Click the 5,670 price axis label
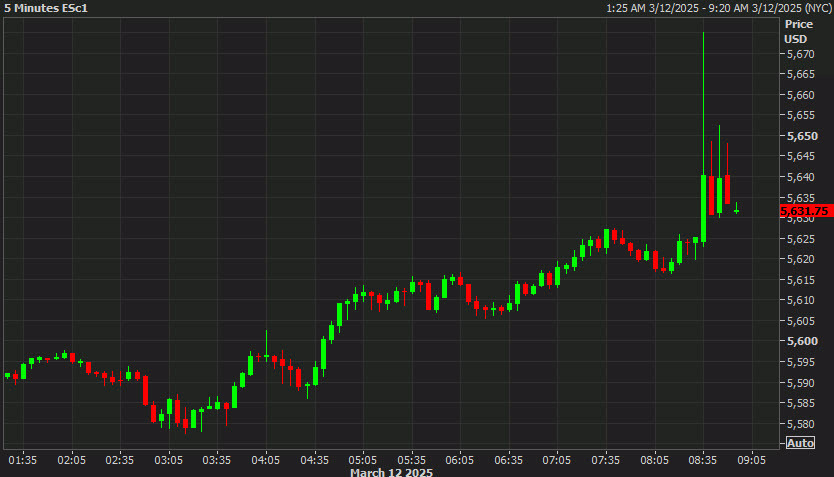The image size is (834, 477). [800, 54]
